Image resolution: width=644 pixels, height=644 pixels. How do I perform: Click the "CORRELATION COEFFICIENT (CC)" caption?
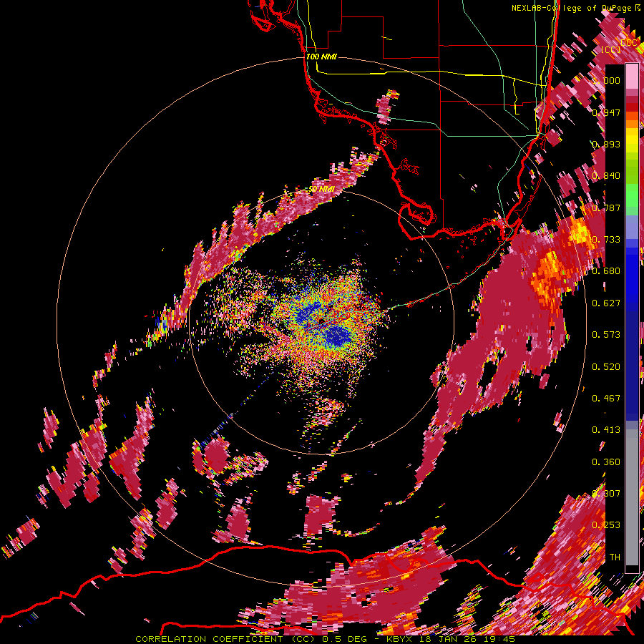coord(225,639)
